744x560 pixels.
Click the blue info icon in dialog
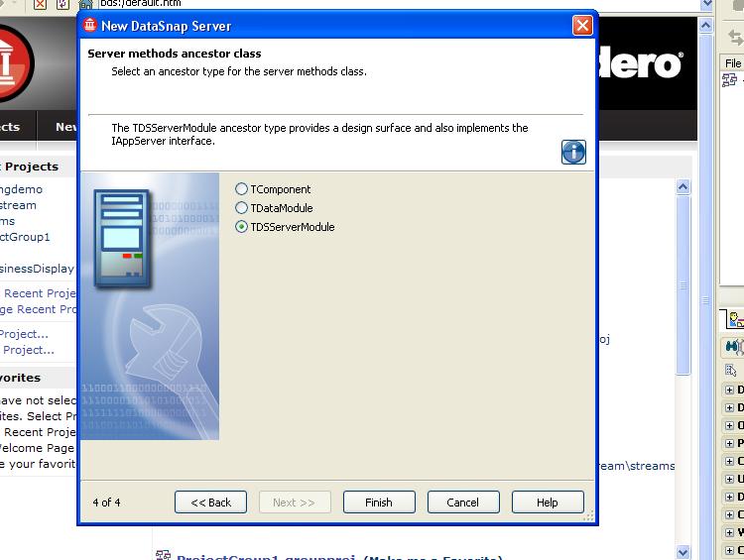(x=573, y=152)
